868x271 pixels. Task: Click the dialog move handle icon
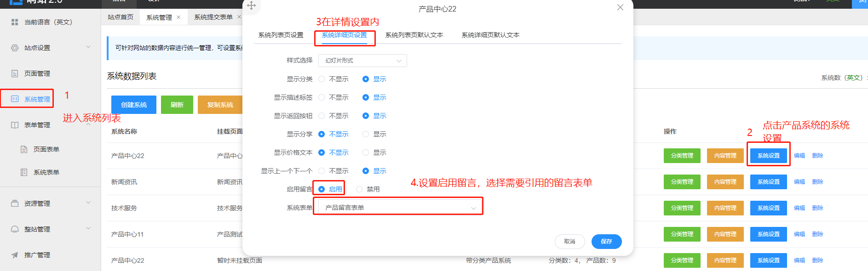click(251, 6)
